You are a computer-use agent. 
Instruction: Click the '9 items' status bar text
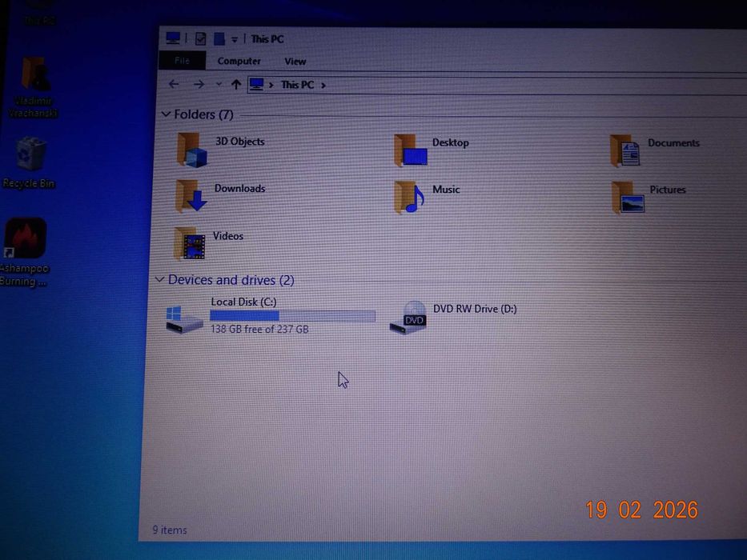click(x=170, y=530)
